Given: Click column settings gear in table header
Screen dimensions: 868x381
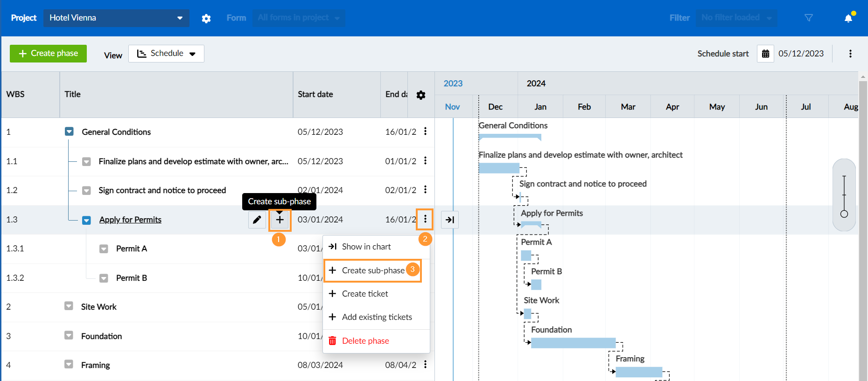Looking at the screenshot, I should tap(421, 95).
